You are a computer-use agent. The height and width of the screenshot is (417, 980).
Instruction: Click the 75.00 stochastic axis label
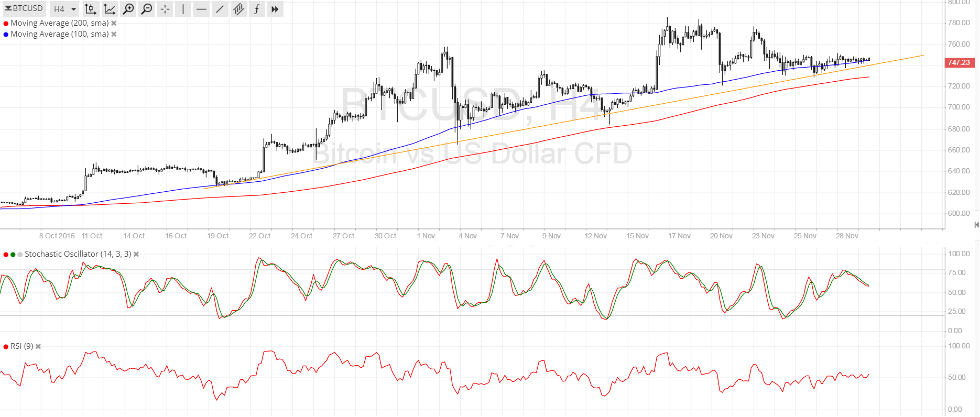(957, 272)
